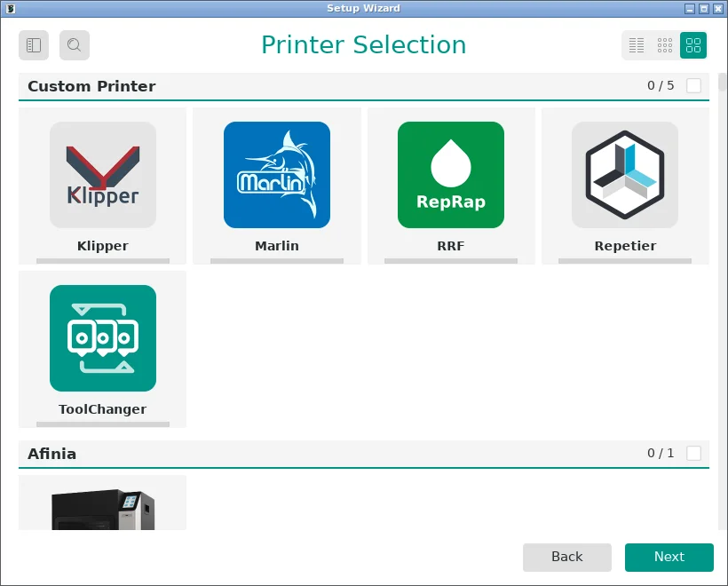This screenshot has height=586, width=728.
Task: Switch to large grid view layout
Action: (x=693, y=45)
